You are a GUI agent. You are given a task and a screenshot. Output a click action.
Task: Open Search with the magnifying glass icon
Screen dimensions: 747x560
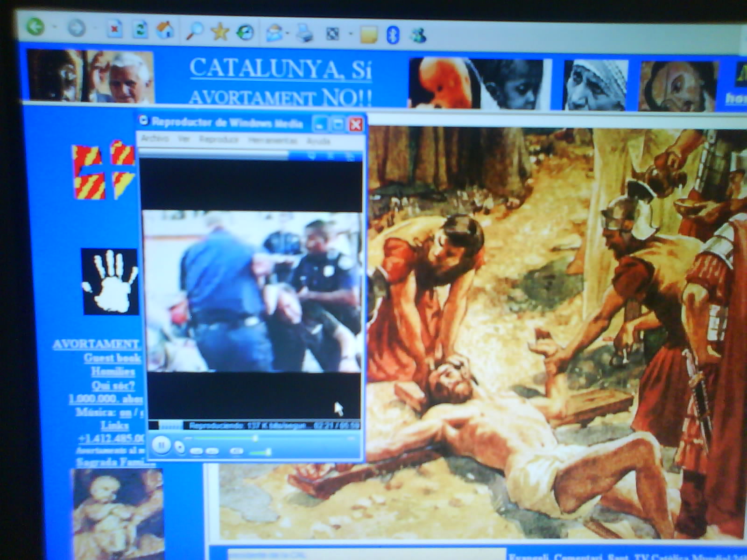(x=194, y=31)
